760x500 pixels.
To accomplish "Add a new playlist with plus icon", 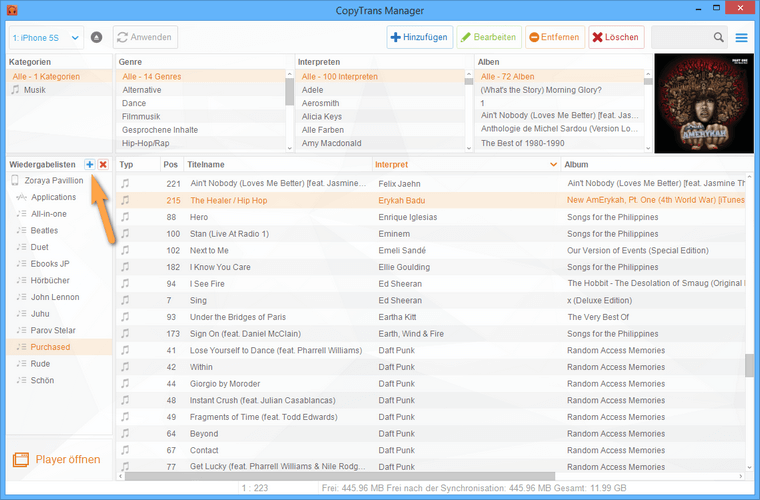I will coord(89,165).
